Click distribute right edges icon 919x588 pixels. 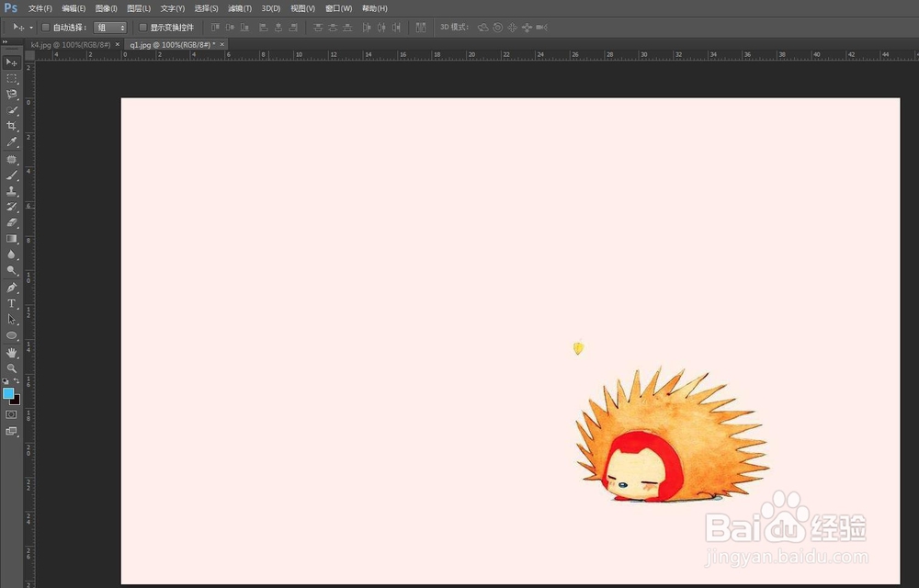[396, 28]
